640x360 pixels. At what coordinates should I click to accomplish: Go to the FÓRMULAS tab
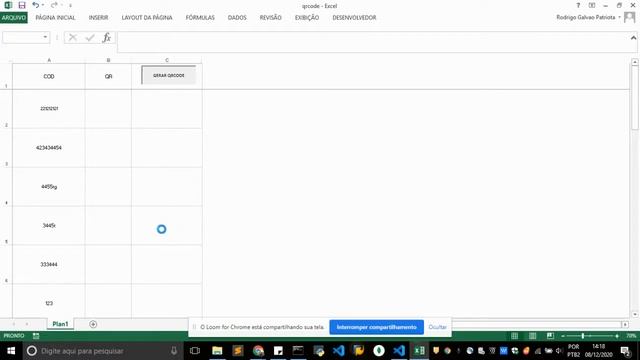(200, 18)
